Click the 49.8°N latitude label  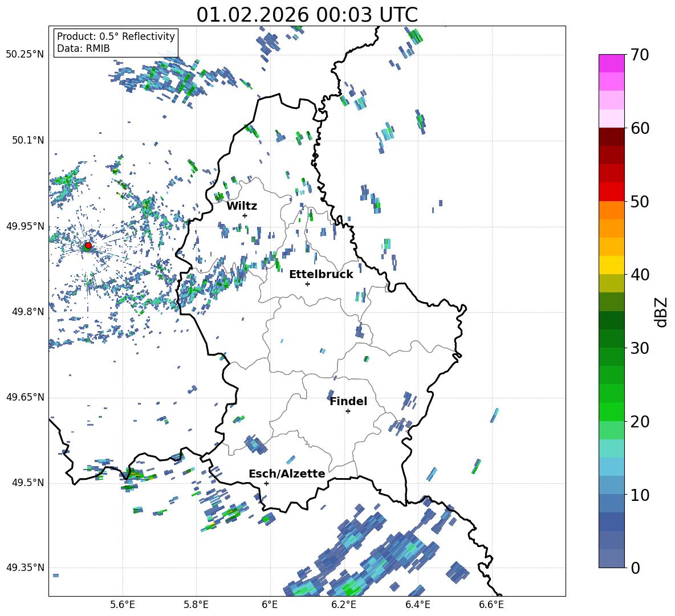tap(28, 312)
